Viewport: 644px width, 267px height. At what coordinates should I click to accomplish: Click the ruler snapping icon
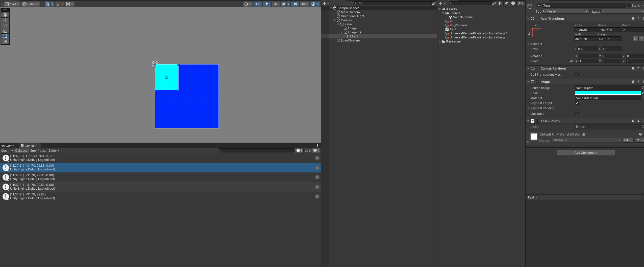pyautogui.click(x=68, y=4)
